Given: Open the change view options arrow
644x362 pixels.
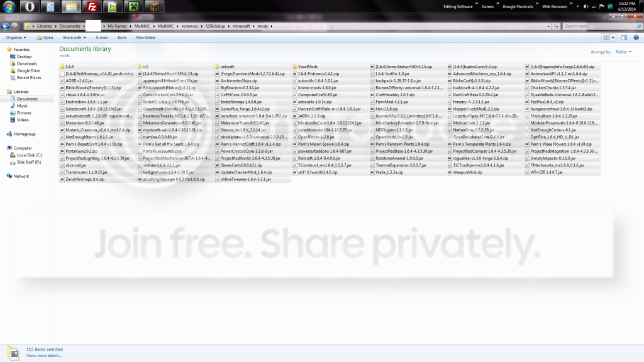Looking at the screenshot, I should 614,38.
